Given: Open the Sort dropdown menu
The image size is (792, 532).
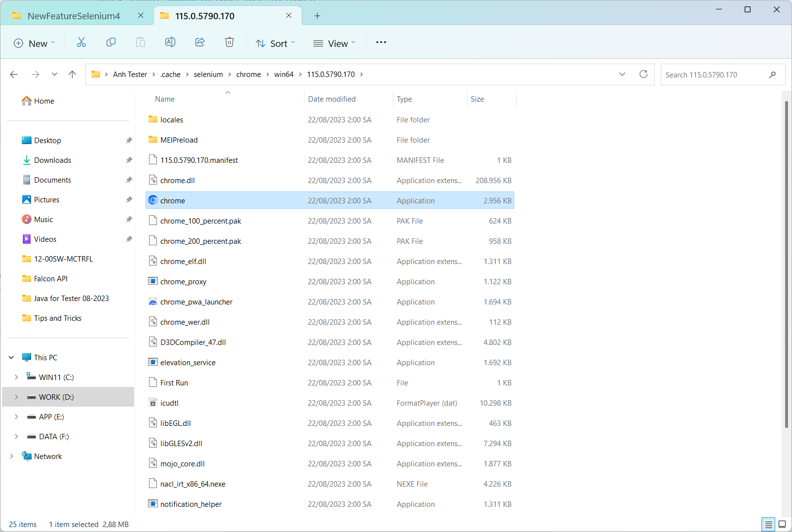Looking at the screenshot, I should 275,43.
